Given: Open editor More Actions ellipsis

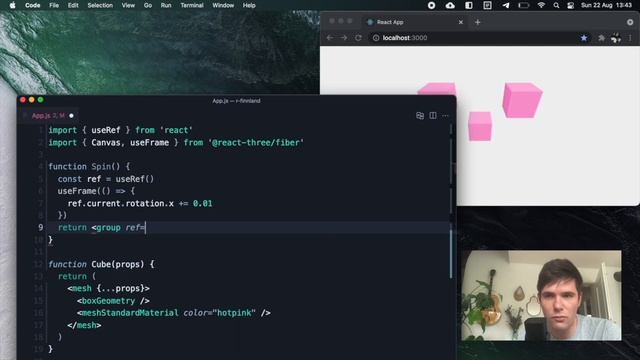Looking at the screenshot, I should click(x=445, y=116).
